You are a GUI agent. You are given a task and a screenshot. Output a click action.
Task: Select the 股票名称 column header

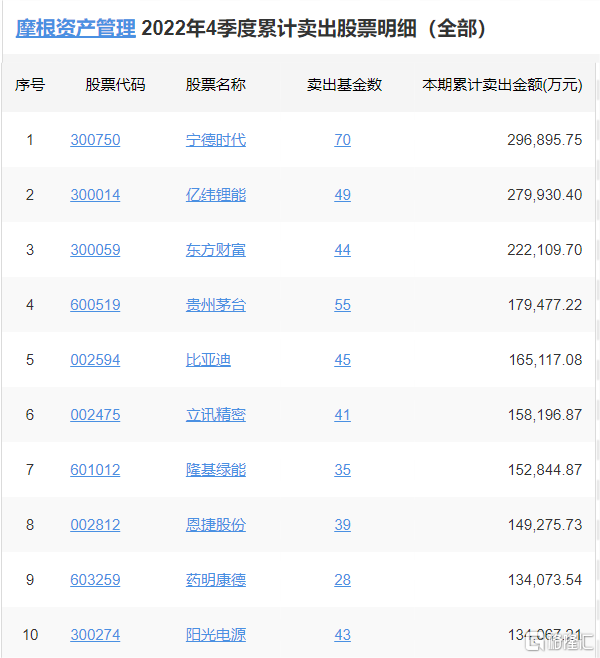[216, 85]
